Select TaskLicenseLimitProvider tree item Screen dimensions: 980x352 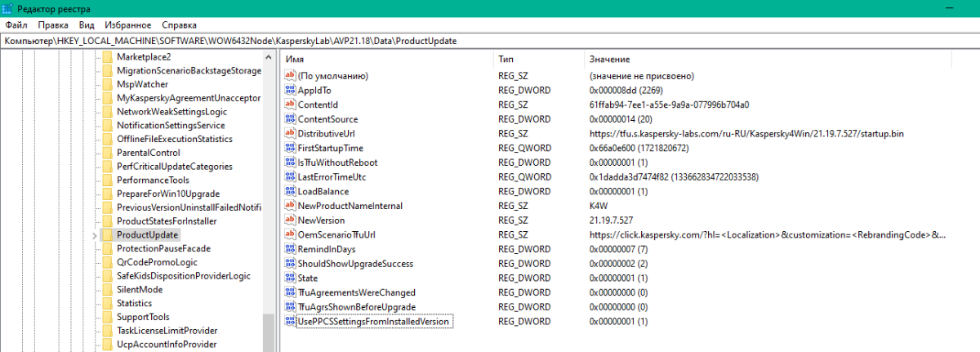[167, 331]
